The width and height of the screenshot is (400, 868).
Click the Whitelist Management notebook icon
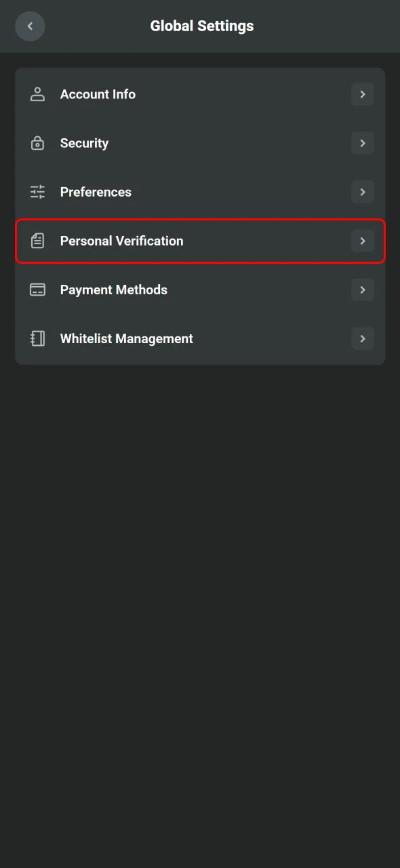(37, 338)
